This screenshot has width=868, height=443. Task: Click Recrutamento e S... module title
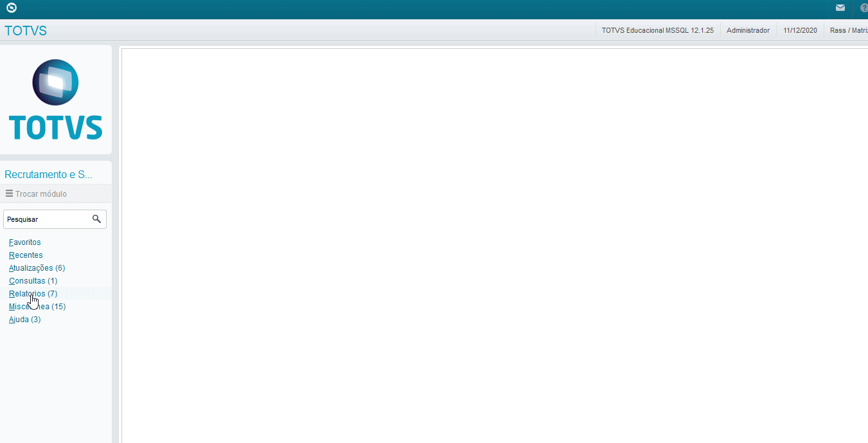pyautogui.click(x=49, y=174)
